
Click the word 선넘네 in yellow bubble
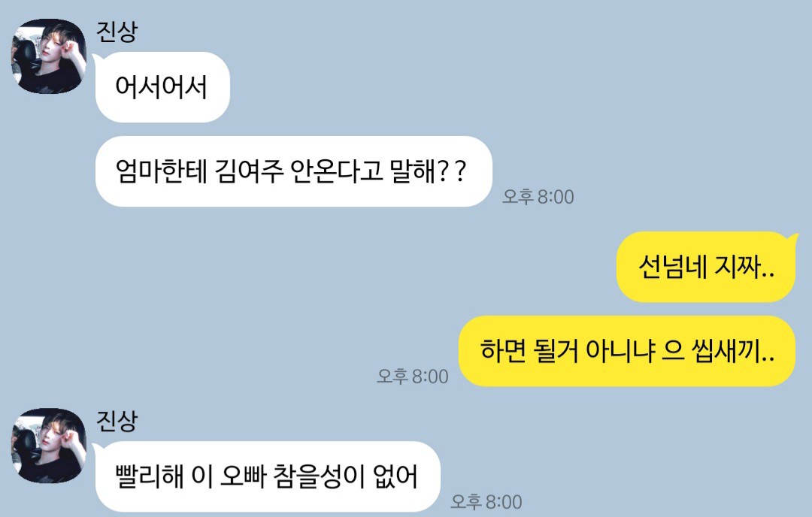pos(672,267)
